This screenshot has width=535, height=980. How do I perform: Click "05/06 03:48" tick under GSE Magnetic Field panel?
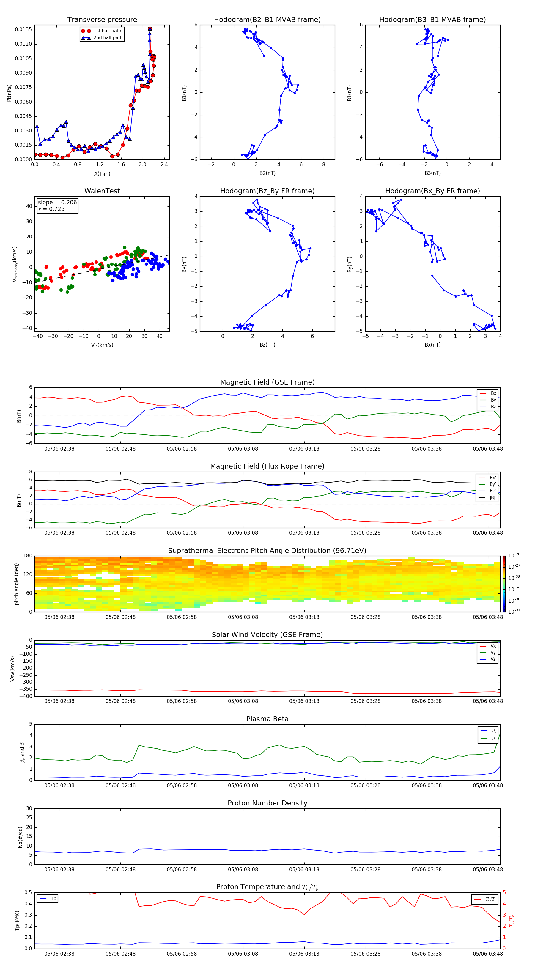tap(488, 448)
